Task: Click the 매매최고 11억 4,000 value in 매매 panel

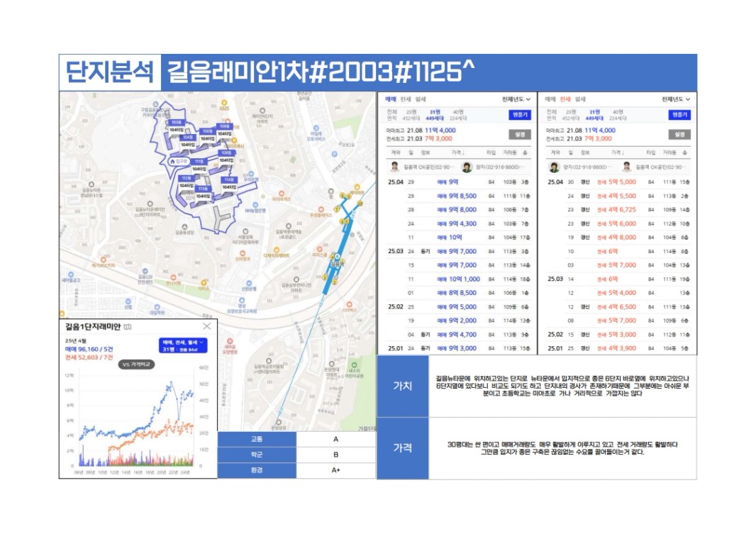Action: pos(440,130)
